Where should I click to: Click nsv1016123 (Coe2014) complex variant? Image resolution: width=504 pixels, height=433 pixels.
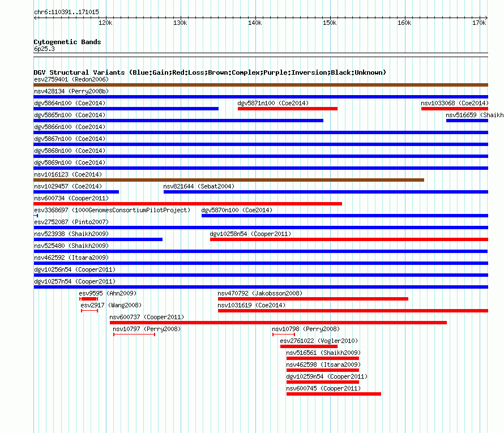[x=229, y=180]
